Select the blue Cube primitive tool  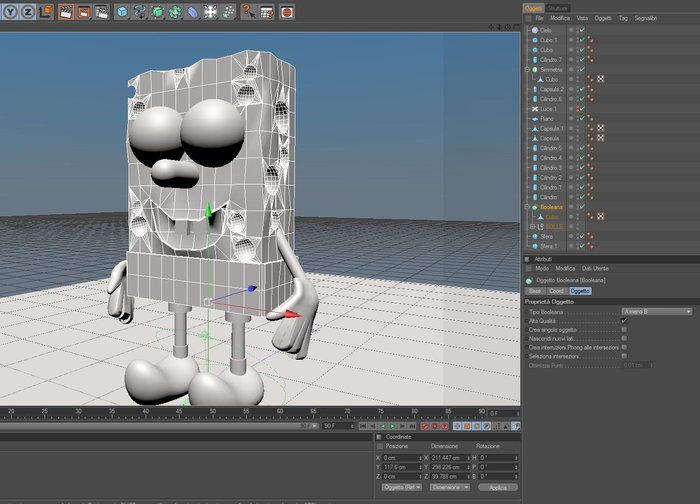(x=121, y=12)
